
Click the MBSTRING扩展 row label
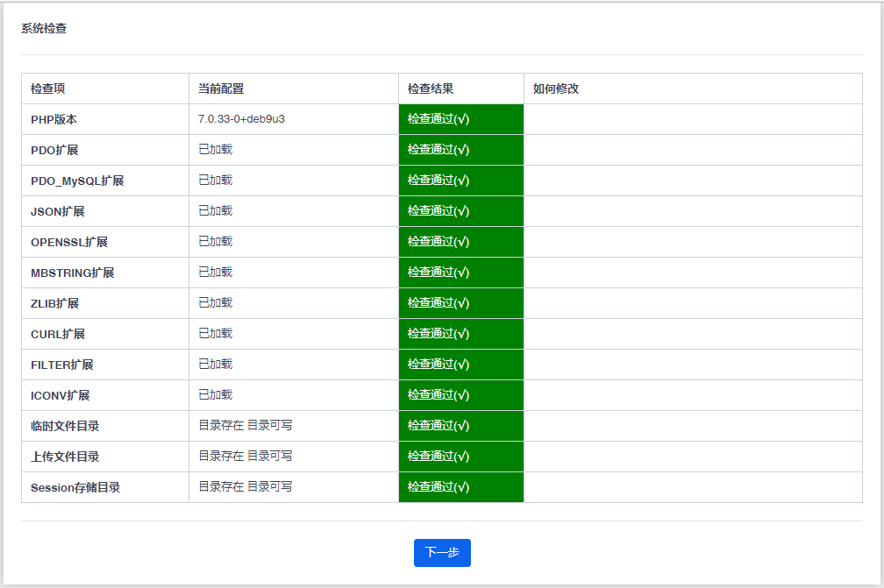(72, 273)
